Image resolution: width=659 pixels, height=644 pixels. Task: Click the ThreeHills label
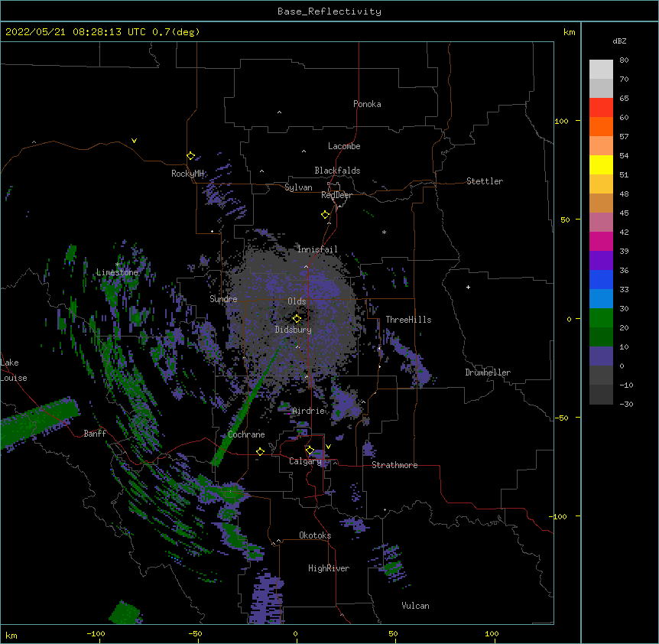pos(408,320)
